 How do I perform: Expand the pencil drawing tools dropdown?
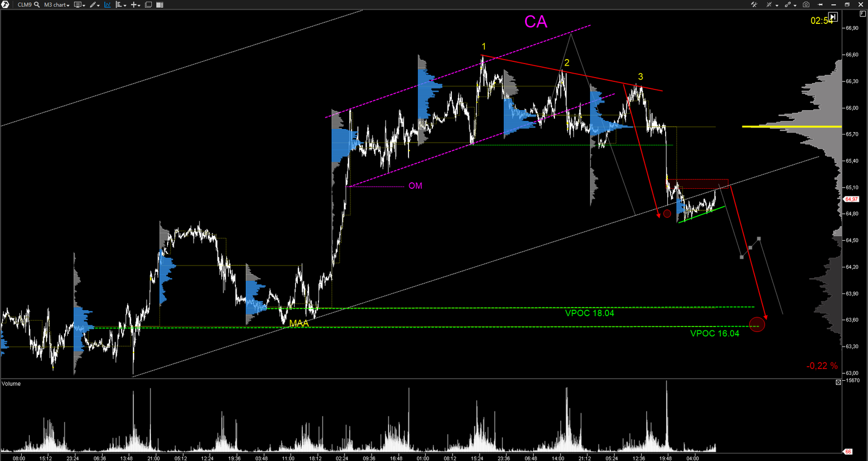[94, 4]
